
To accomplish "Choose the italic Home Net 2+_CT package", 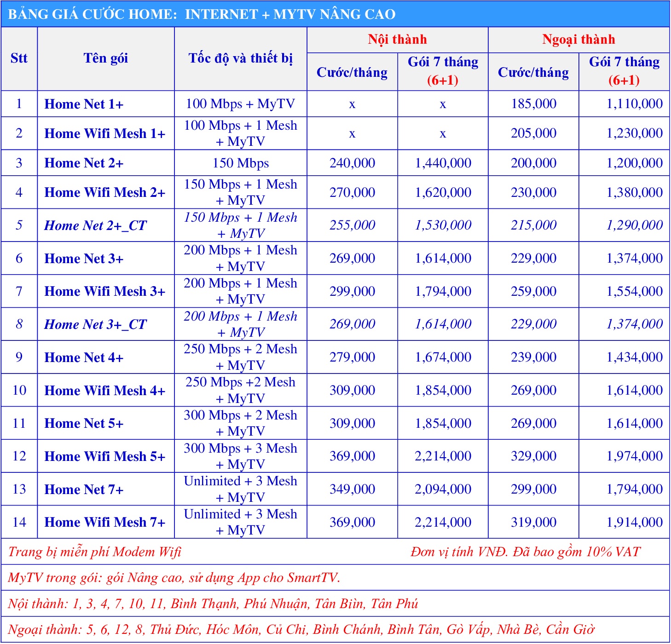I will [x=95, y=225].
